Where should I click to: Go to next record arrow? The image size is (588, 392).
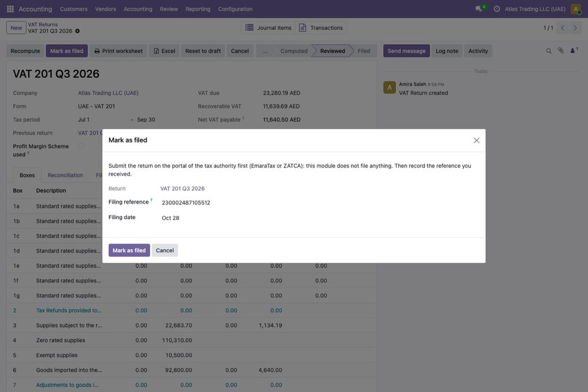[x=575, y=28]
